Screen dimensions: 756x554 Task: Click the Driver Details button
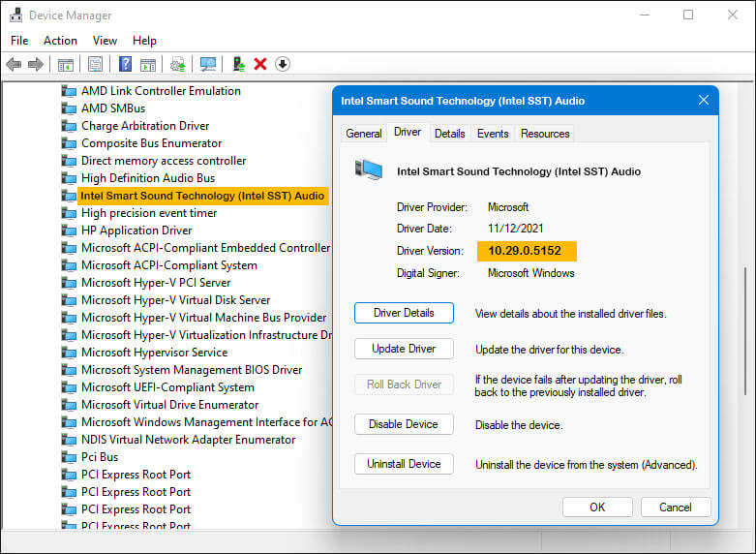pyautogui.click(x=404, y=313)
